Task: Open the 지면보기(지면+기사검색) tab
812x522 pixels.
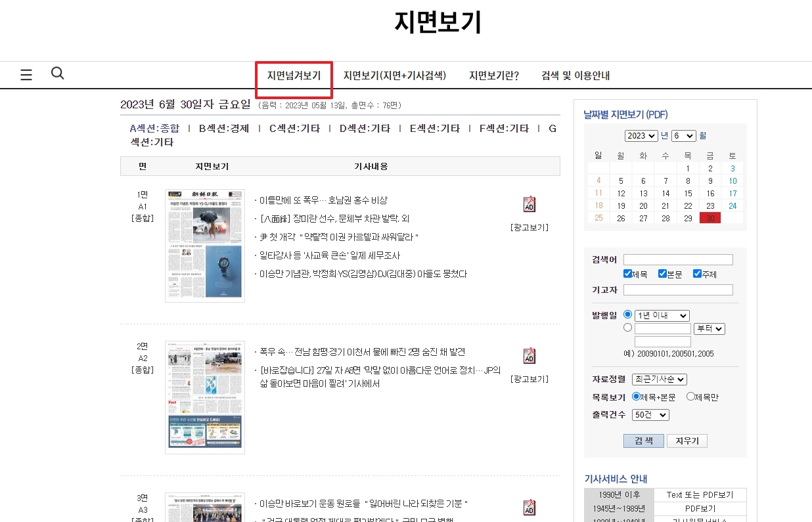Action: click(395, 76)
